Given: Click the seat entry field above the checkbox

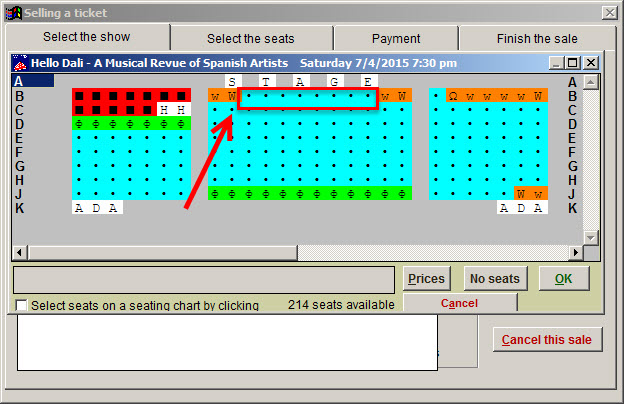Looking at the screenshot, I should [204, 280].
